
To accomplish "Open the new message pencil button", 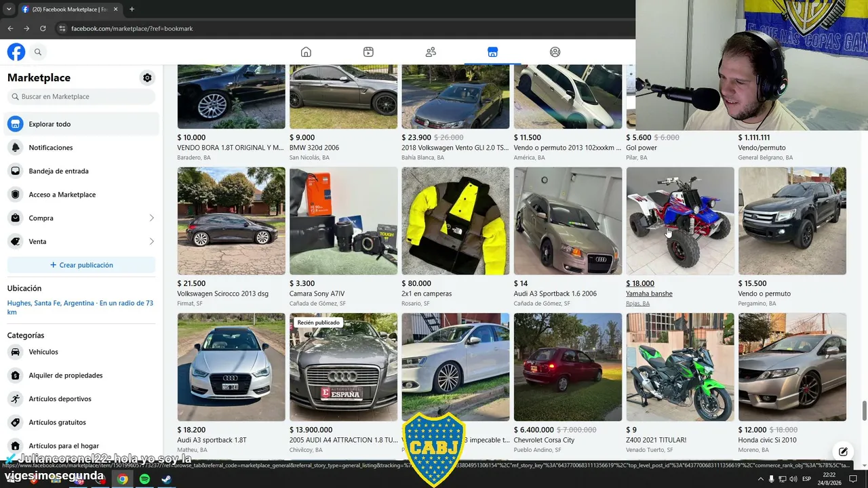I will tap(843, 451).
